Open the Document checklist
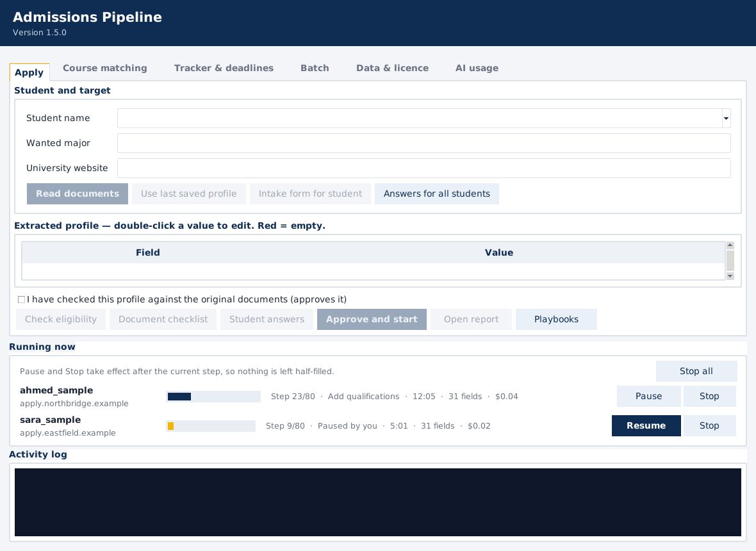The image size is (756, 551). pos(163,320)
